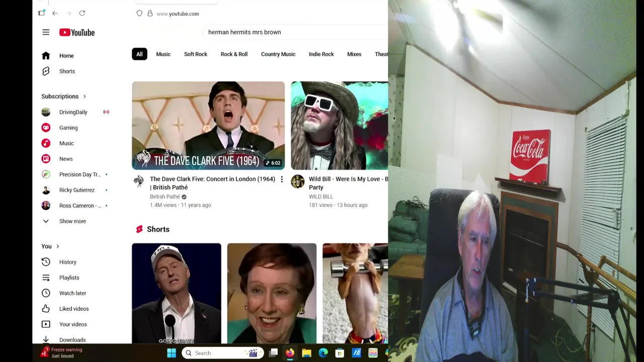
Task: Open Liked videos
Action: pos(74,309)
